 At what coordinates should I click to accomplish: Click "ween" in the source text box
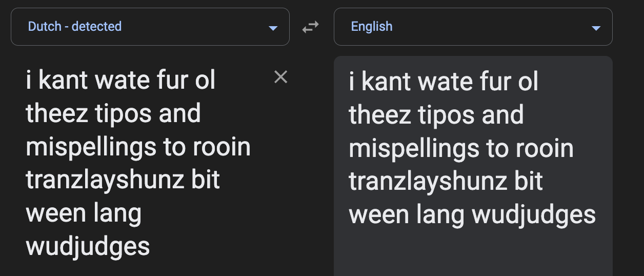click(x=55, y=213)
